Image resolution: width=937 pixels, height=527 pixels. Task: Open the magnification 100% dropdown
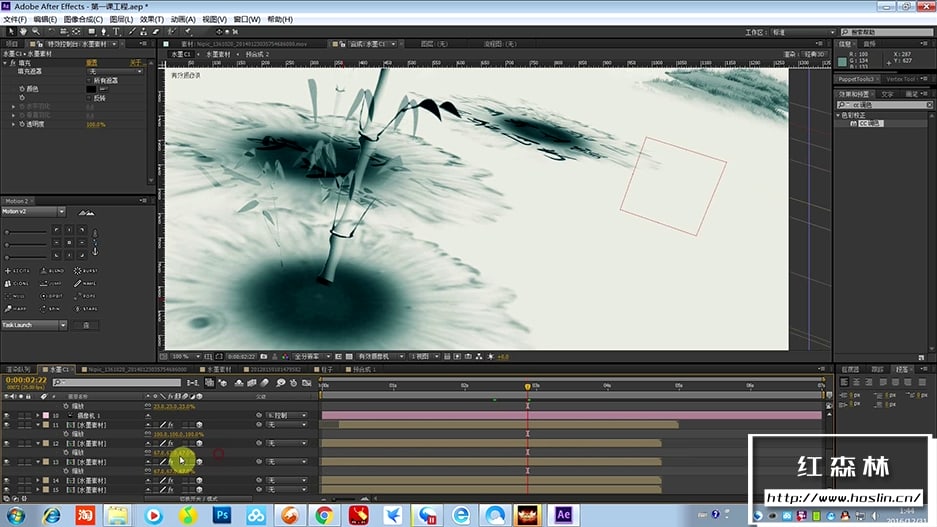tap(184, 357)
